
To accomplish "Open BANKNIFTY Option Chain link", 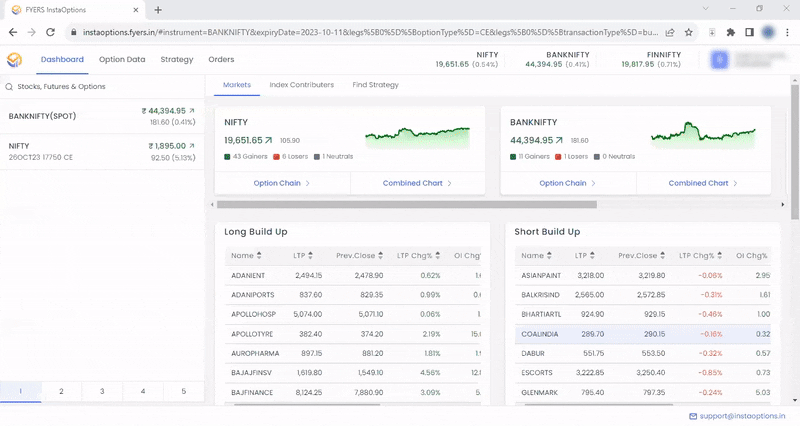I will tap(567, 183).
